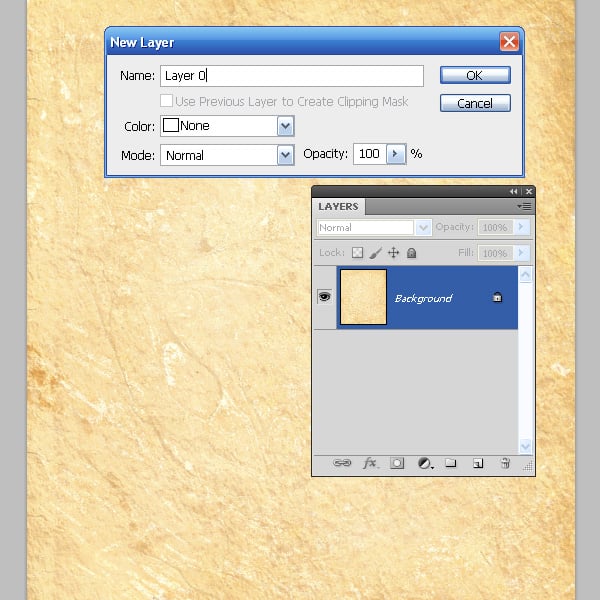This screenshot has width=600, height=600.
Task: Click the layer Name text field
Action: (x=291, y=76)
